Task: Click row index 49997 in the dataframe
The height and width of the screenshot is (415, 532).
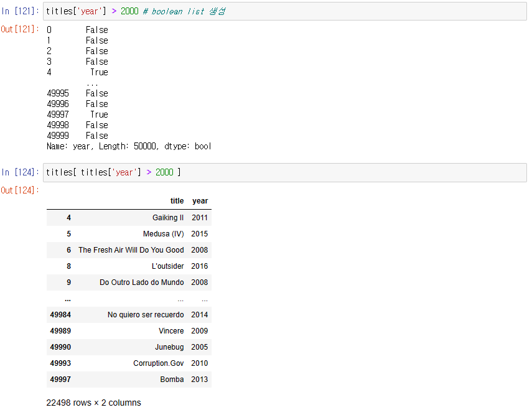Action: point(60,380)
